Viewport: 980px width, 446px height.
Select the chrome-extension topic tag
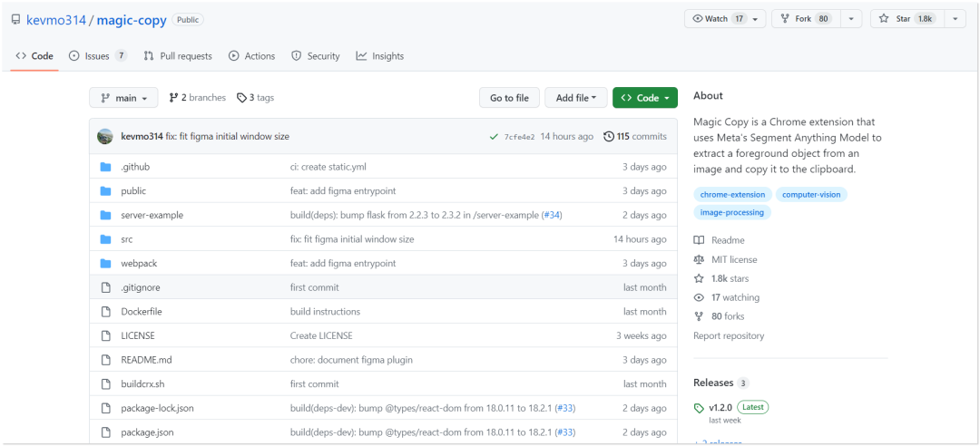[733, 194]
